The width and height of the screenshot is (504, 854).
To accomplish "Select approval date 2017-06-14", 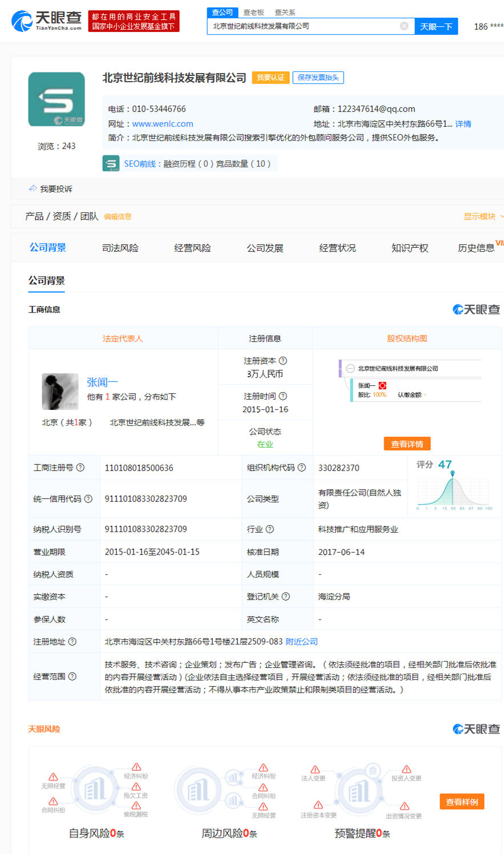I will [x=341, y=552].
